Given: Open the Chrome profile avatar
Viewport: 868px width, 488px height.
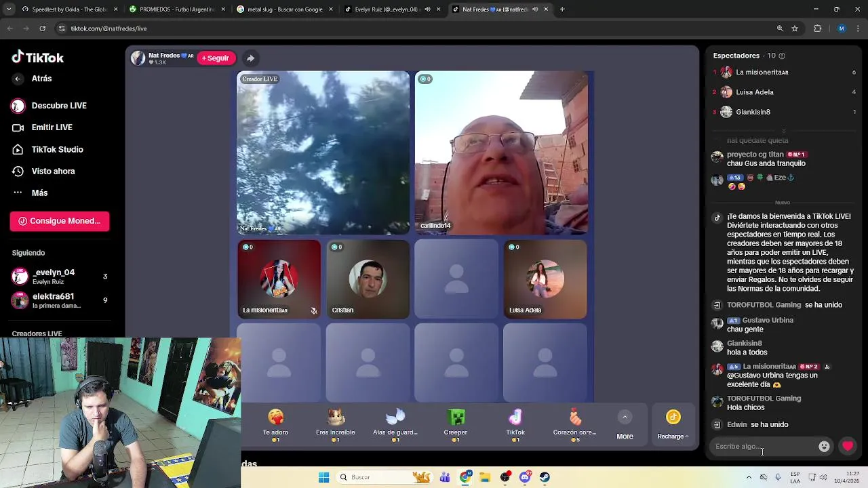Looking at the screenshot, I should pos(842,28).
